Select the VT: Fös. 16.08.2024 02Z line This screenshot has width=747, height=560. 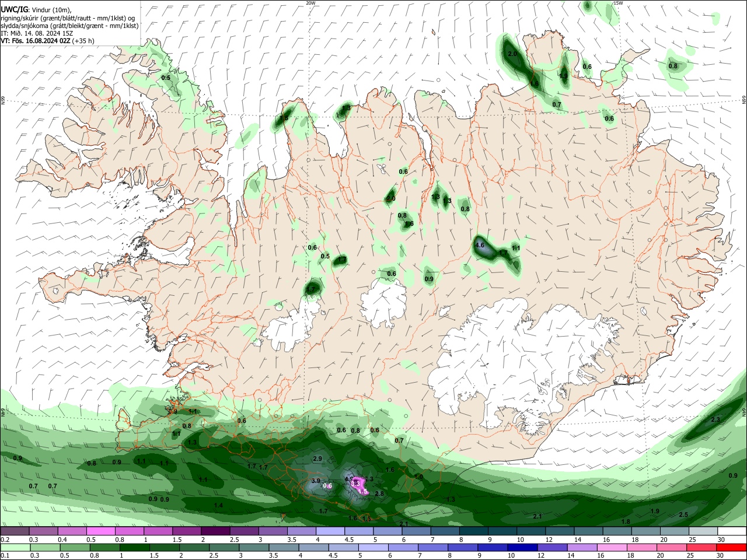point(47,41)
